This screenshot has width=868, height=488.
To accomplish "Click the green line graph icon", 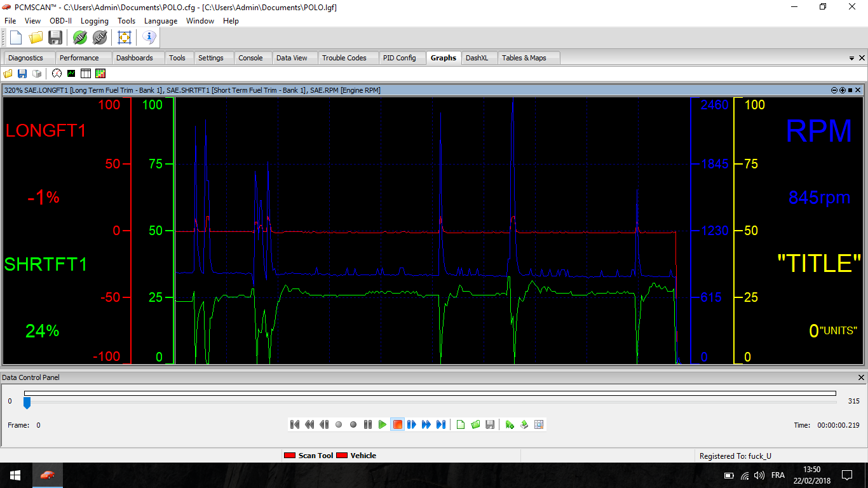I will (x=71, y=74).
